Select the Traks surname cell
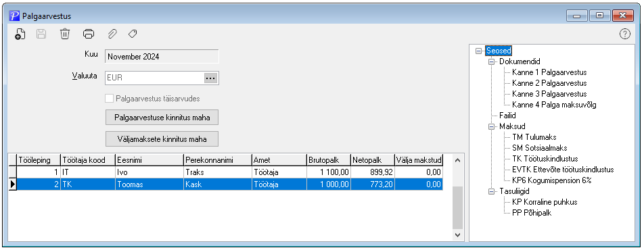 218,172
